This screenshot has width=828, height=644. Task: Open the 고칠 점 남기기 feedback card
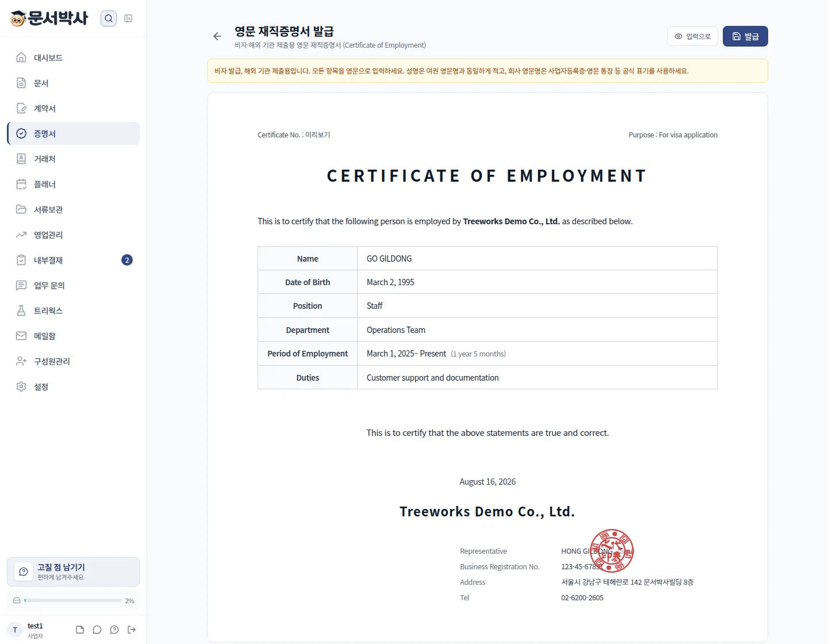(x=73, y=572)
